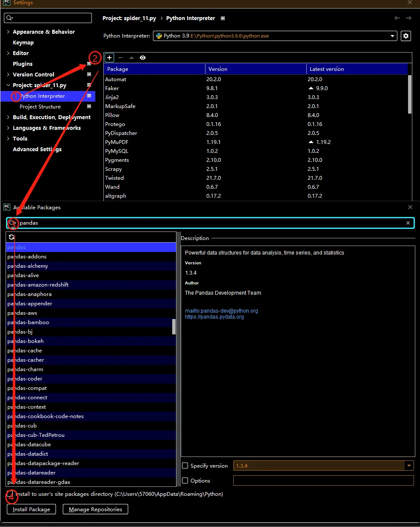Image resolution: width=420 pixels, height=527 pixels.
Task: Expand the Editor settings section
Action: 8,53
